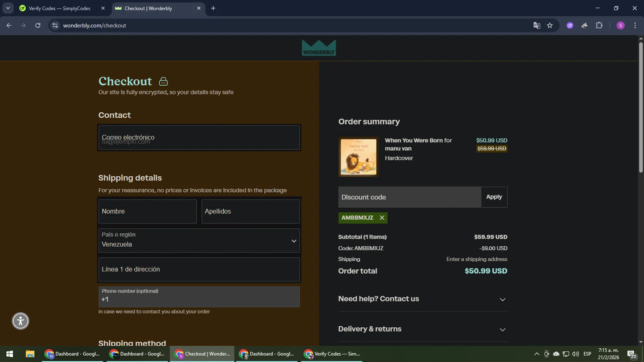Focus the Apellidos input field

(x=250, y=211)
